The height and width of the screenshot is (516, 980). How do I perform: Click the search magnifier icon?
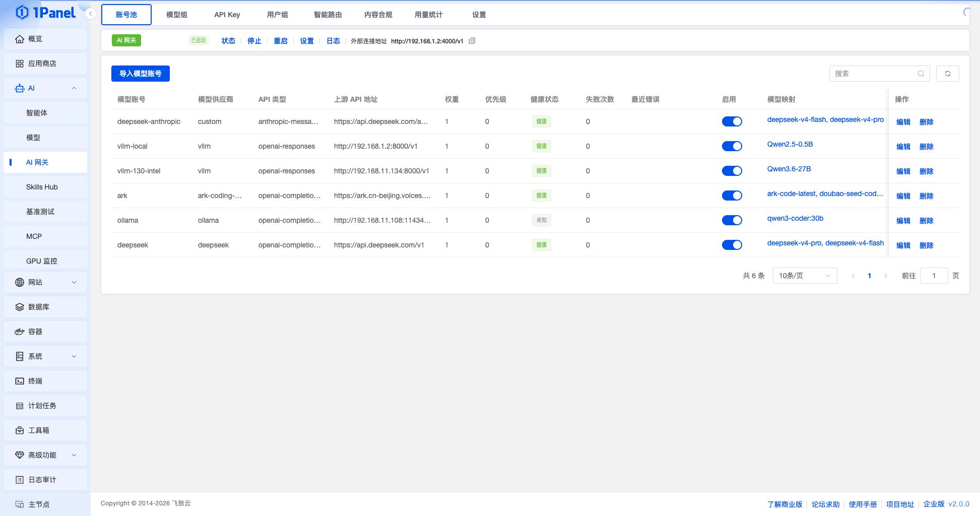coord(921,74)
